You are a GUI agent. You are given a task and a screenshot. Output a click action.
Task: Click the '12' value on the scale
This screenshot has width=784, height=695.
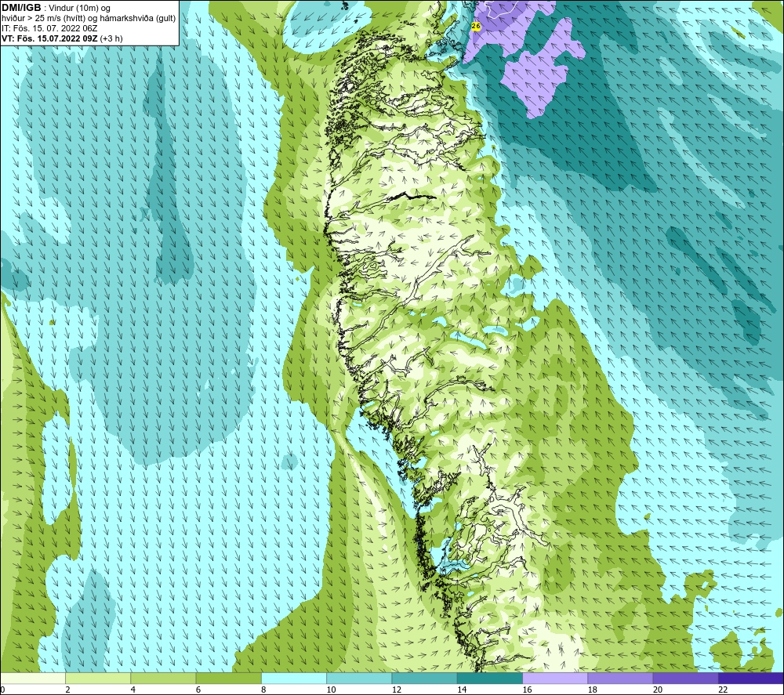click(397, 690)
